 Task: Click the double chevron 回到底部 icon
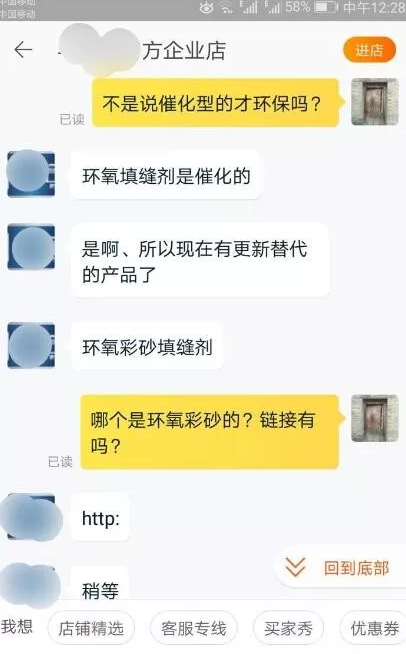(295, 568)
